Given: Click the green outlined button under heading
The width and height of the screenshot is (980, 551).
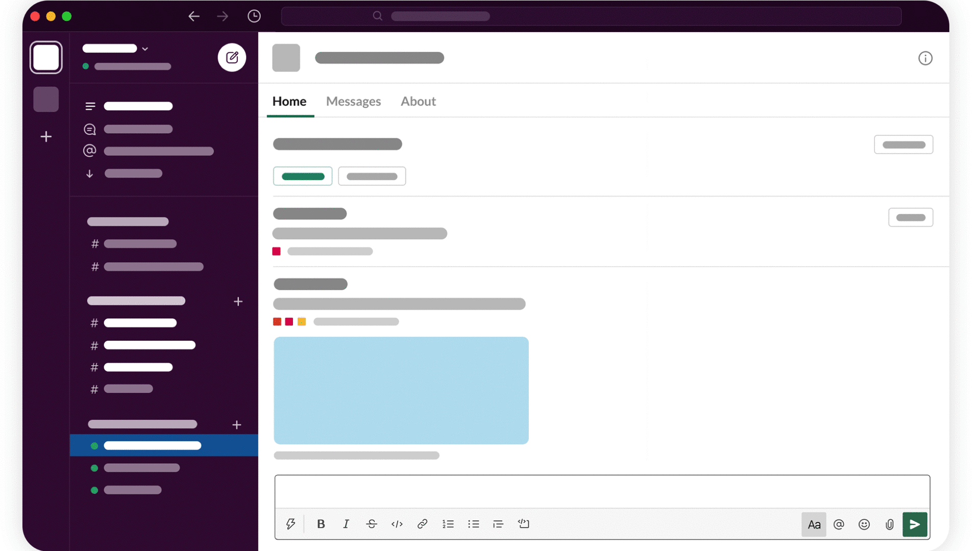Looking at the screenshot, I should (303, 177).
